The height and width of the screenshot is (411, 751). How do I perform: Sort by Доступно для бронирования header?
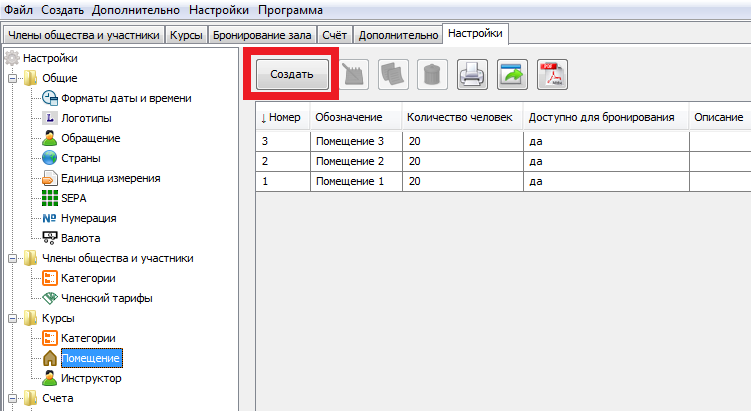(x=606, y=117)
